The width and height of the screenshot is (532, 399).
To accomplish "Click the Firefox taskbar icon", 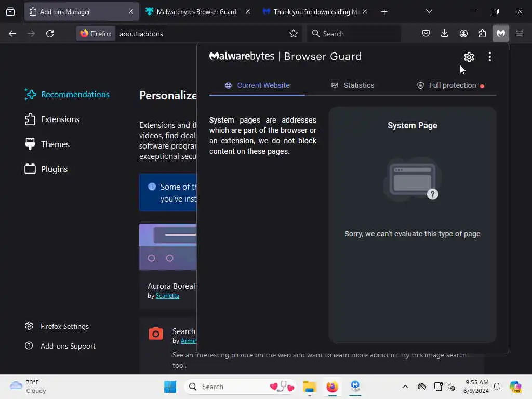I will [332, 387].
